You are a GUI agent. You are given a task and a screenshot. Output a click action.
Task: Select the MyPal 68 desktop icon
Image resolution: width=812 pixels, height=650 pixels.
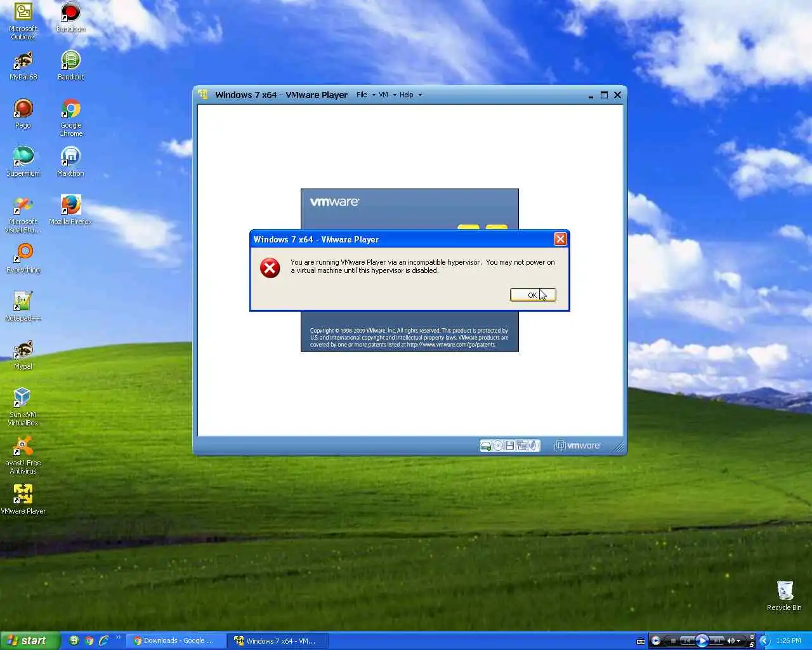pyautogui.click(x=23, y=65)
